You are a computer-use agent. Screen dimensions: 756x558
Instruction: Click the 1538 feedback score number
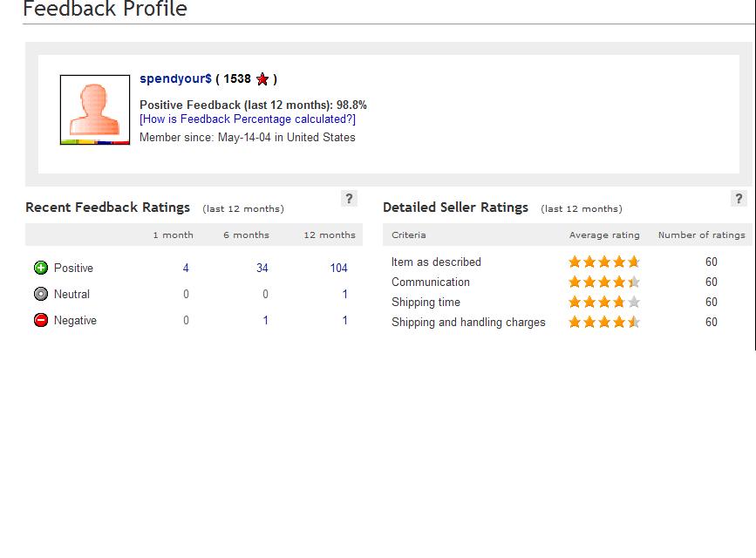click(x=236, y=78)
